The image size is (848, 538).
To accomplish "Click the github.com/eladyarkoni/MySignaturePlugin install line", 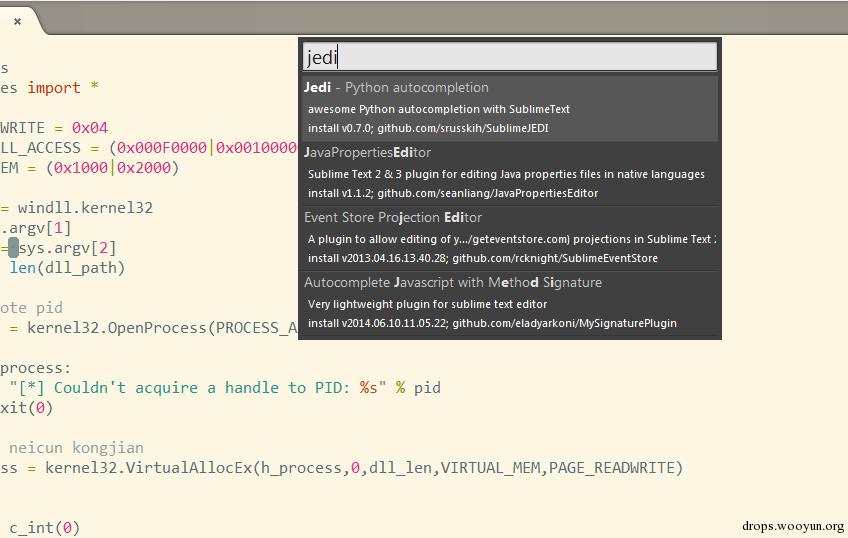I will coord(492,323).
